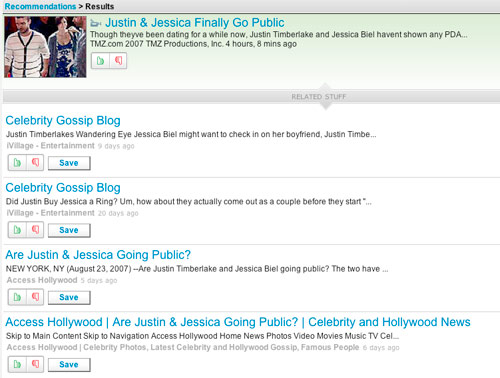Screen dimensions: 500x378
Task: Open the first Celebrity Gossip Blog link
Action: (63, 120)
